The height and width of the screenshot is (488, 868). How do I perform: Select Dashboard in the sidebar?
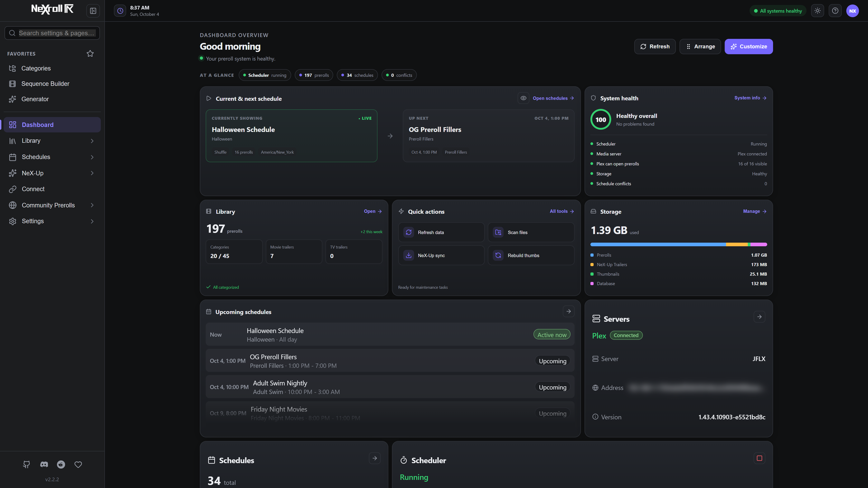(52, 125)
